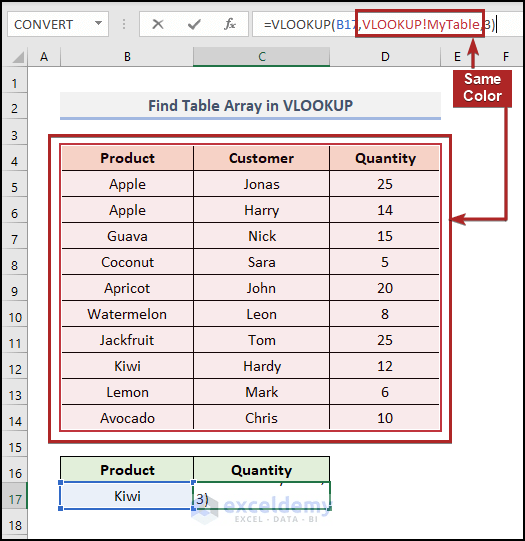Select the cell containing 'Harry'

(x=261, y=210)
